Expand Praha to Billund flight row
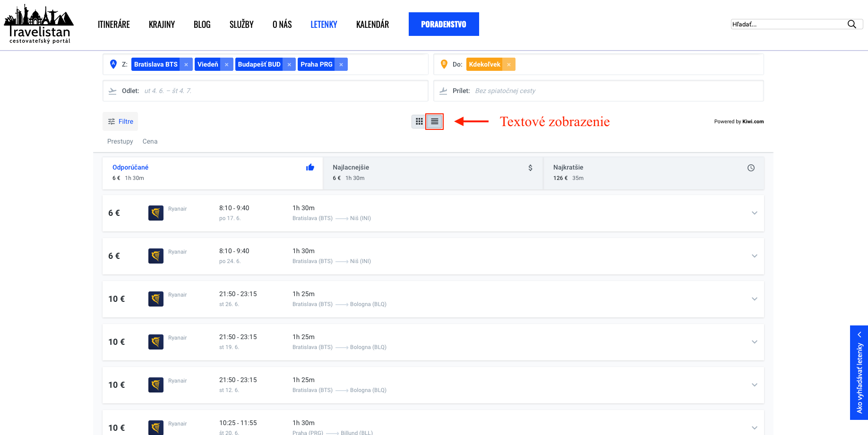Screen dimensions: 868x435 [x=755, y=428]
